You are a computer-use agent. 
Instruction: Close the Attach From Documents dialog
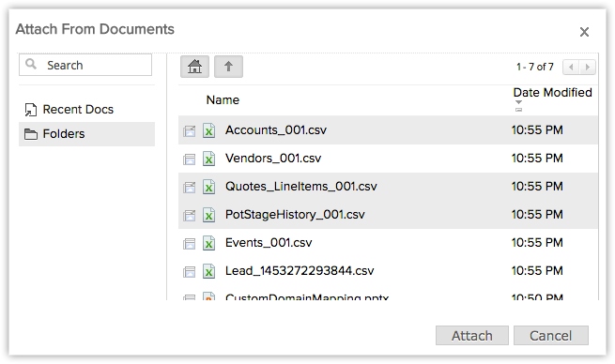[584, 32]
